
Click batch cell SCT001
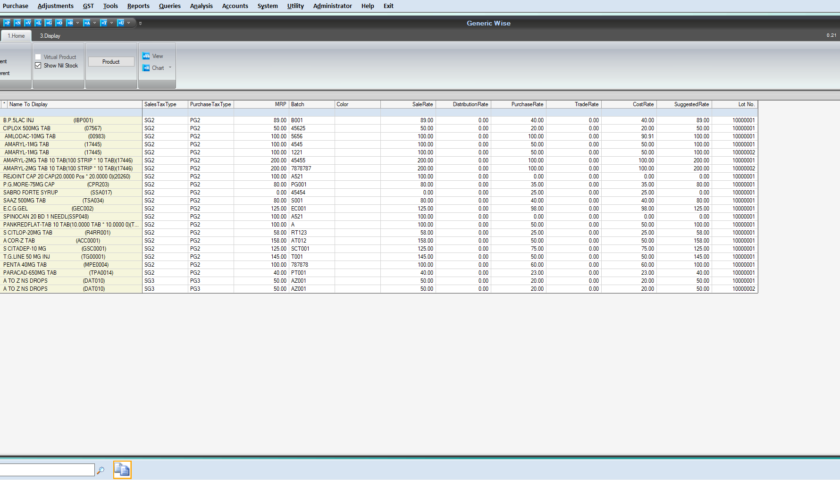pos(311,249)
